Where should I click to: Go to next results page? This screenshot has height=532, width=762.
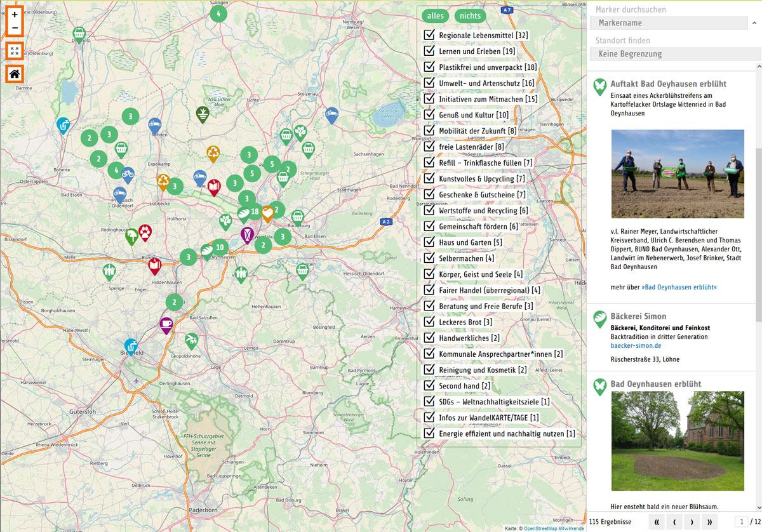[x=692, y=522]
